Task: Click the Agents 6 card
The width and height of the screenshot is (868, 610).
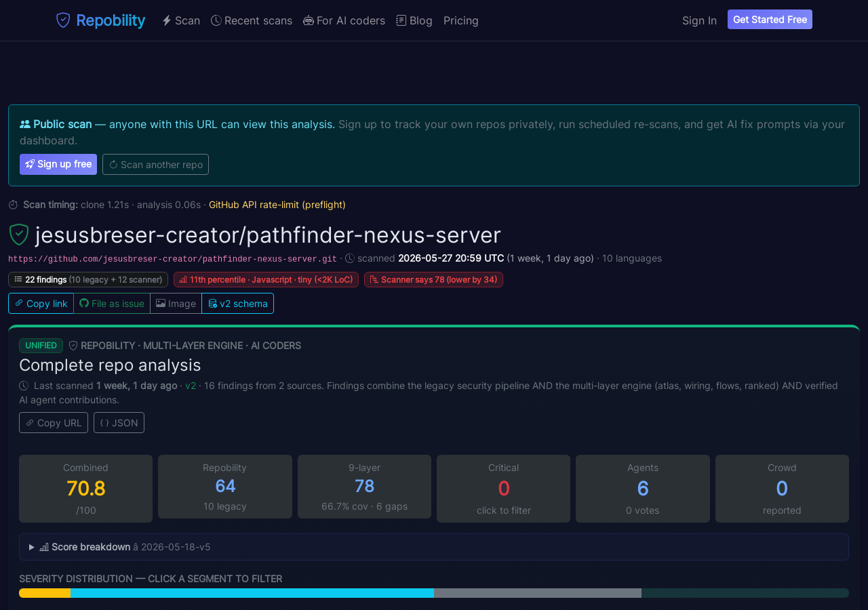Action: tap(643, 489)
